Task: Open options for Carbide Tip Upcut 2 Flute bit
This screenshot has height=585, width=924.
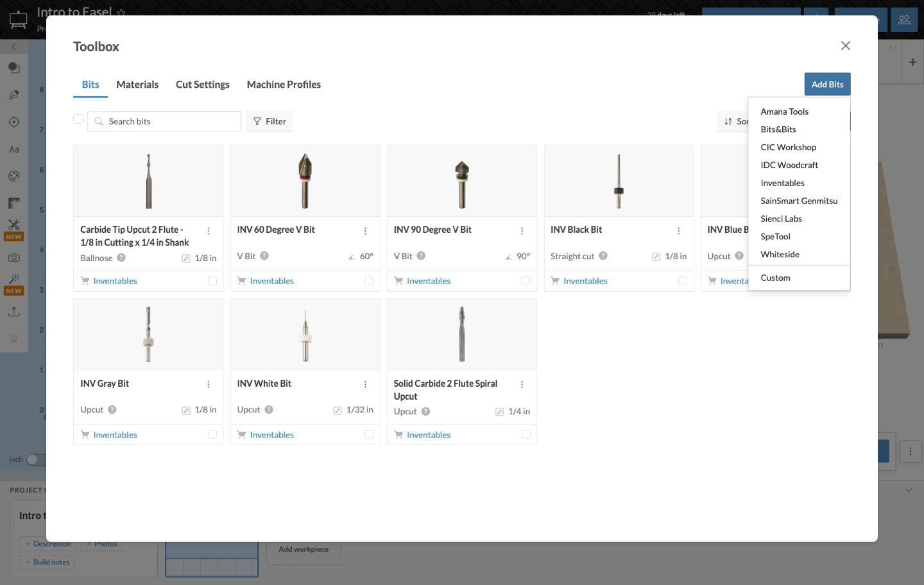Action: coord(209,231)
